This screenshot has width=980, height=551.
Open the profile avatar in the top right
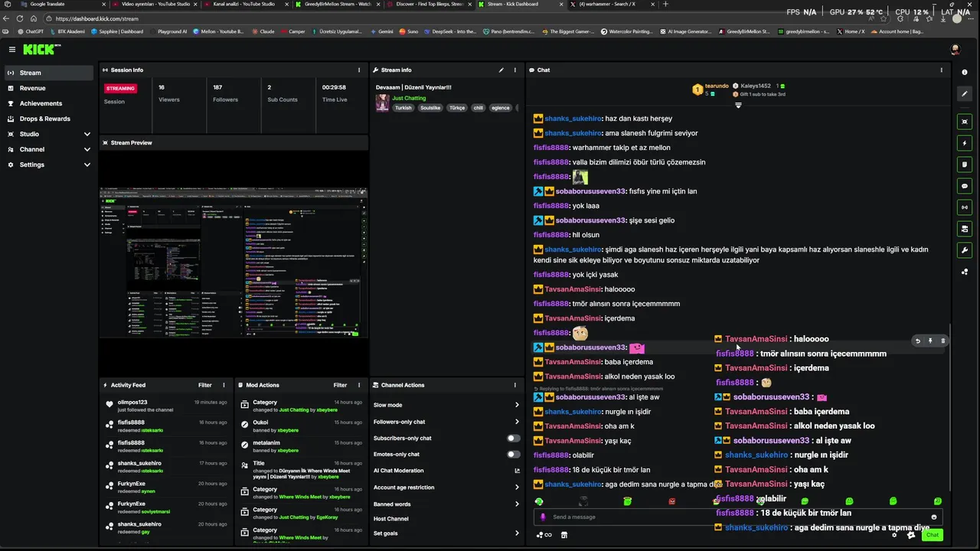[x=955, y=50]
